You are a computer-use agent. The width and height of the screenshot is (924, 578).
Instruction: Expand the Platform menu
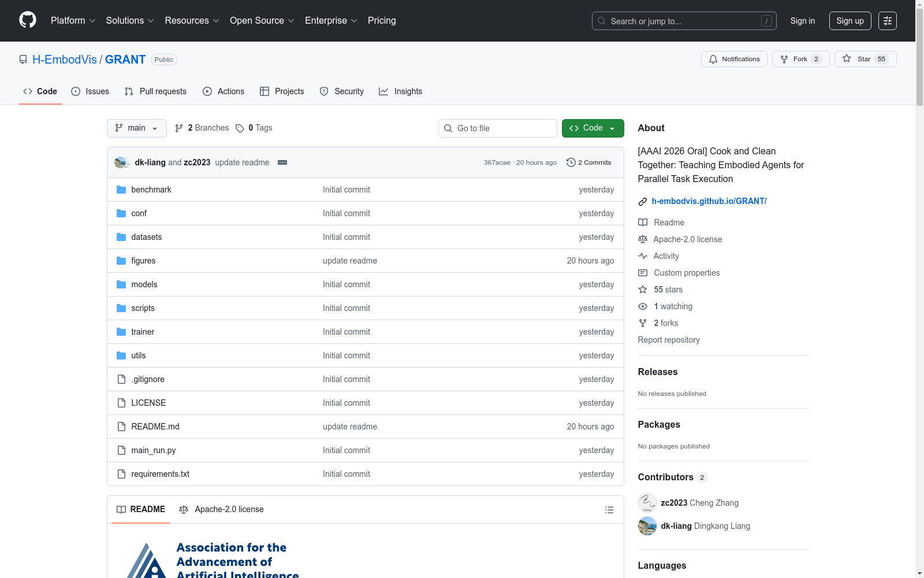pyautogui.click(x=73, y=21)
